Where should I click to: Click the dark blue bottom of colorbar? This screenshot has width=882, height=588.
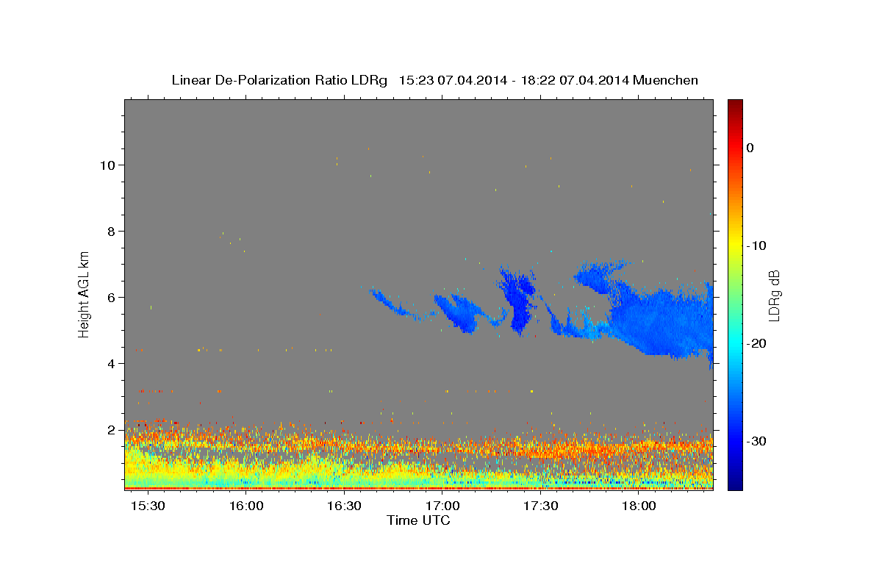735,481
